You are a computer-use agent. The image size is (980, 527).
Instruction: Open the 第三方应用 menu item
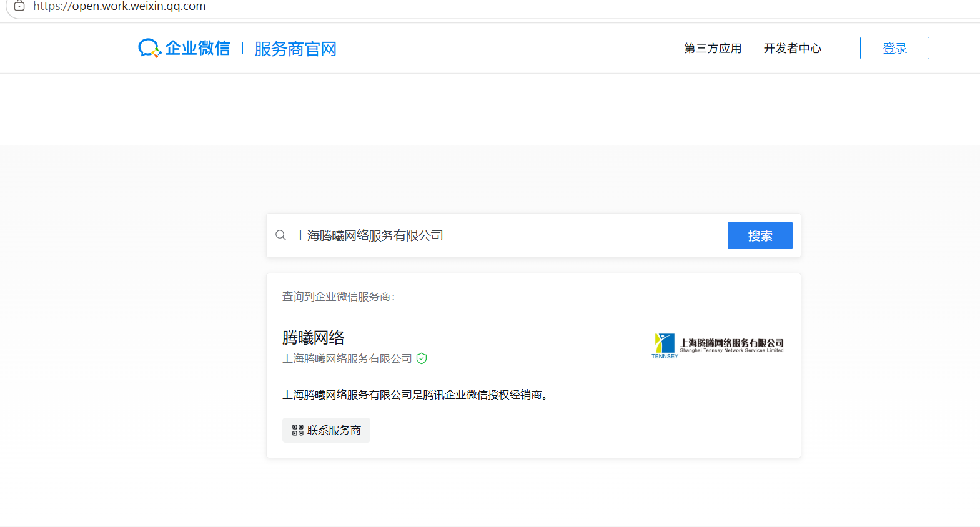coord(713,48)
